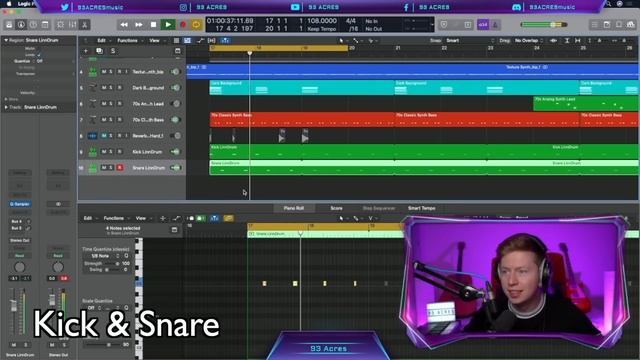Solo the Kick LinnDrum track
Screen dimensions: 640x360
coord(111,152)
